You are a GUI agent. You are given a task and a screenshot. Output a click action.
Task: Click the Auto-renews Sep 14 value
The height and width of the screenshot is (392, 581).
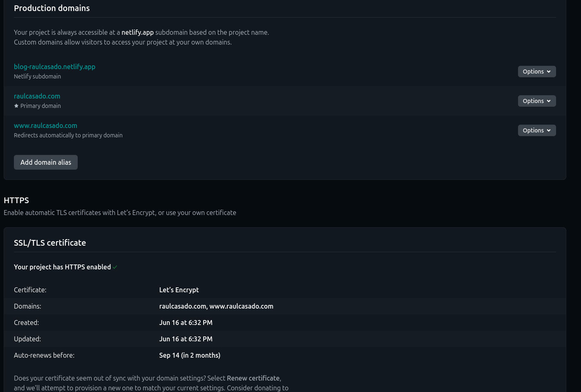[190, 355]
